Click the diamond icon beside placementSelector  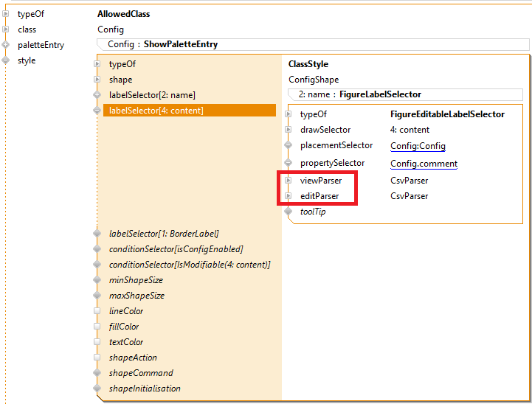pyautogui.click(x=289, y=146)
